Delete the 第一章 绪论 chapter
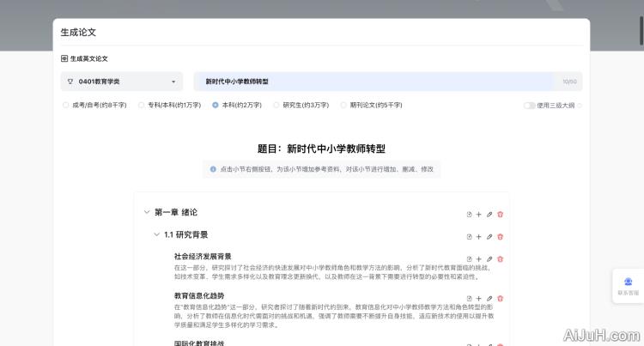Viewport: 644px width, 346px height. tap(500, 215)
